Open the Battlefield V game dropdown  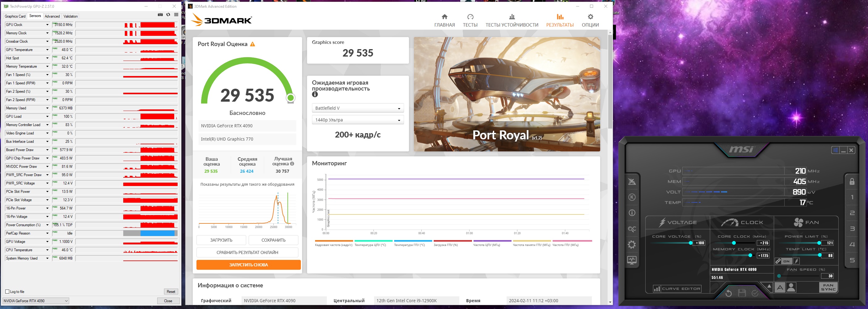click(x=357, y=108)
